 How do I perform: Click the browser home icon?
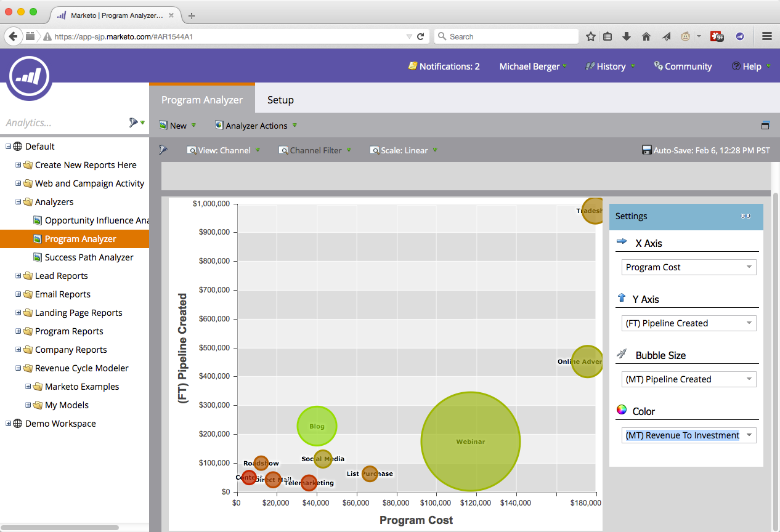(x=646, y=36)
